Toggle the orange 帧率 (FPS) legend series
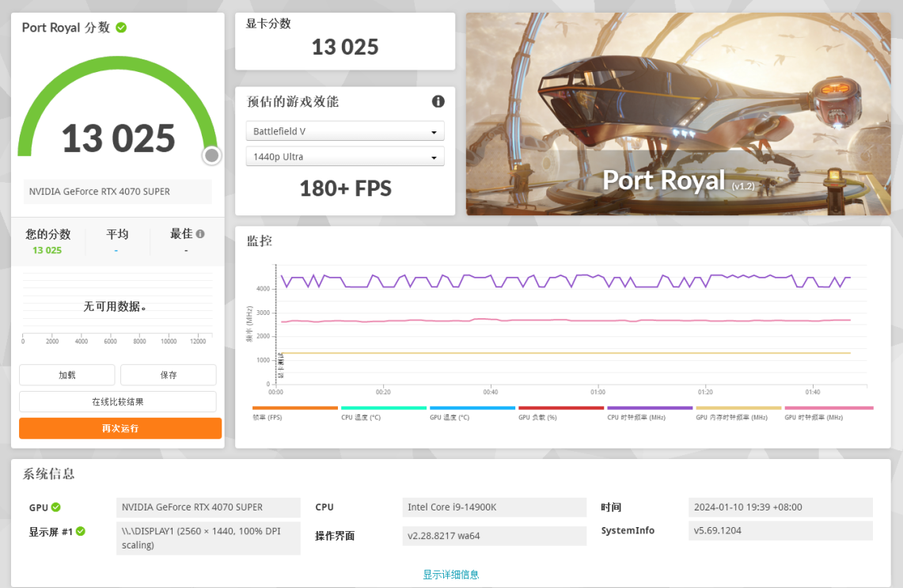Image resolution: width=903 pixels, height=588 pixels. [x=295, y=413]
